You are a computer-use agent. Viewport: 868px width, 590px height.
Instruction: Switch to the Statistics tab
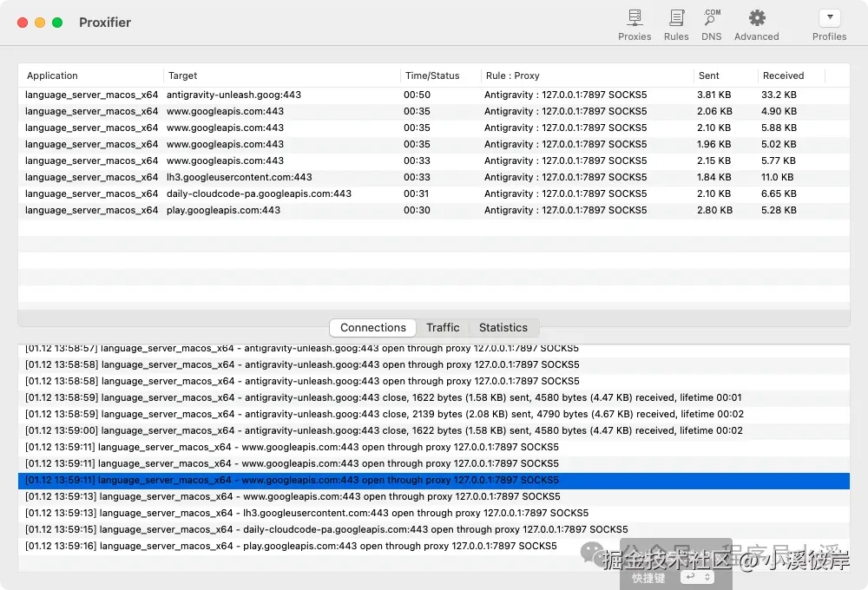point(503,328)
